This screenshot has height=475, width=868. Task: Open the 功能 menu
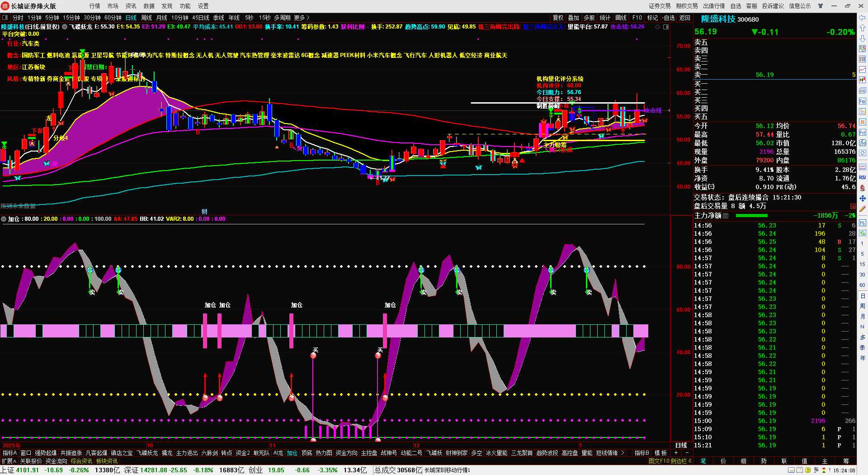185,6
